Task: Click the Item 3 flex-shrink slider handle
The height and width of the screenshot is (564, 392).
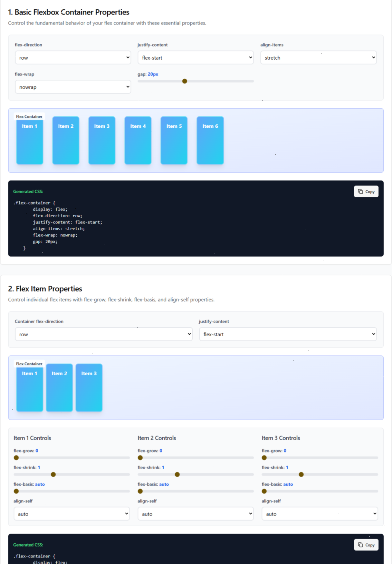Action: [301, 475]
